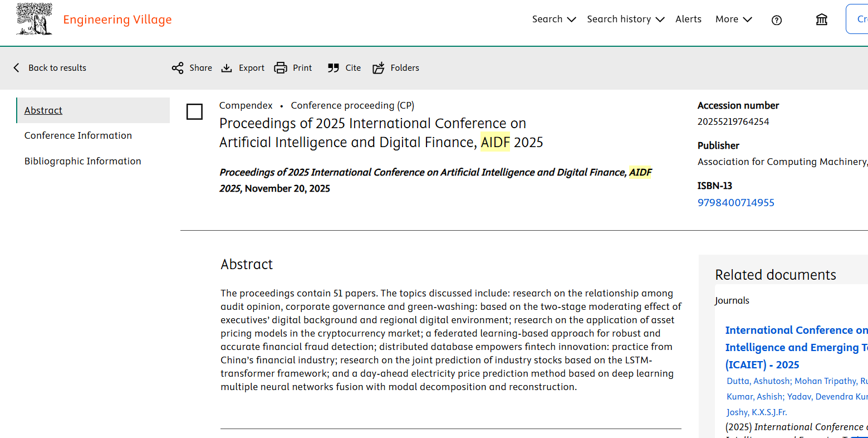The image size is (868, 438).
Task: Click the Engineering Village tree logo
Action: click(x=35, y=19)
